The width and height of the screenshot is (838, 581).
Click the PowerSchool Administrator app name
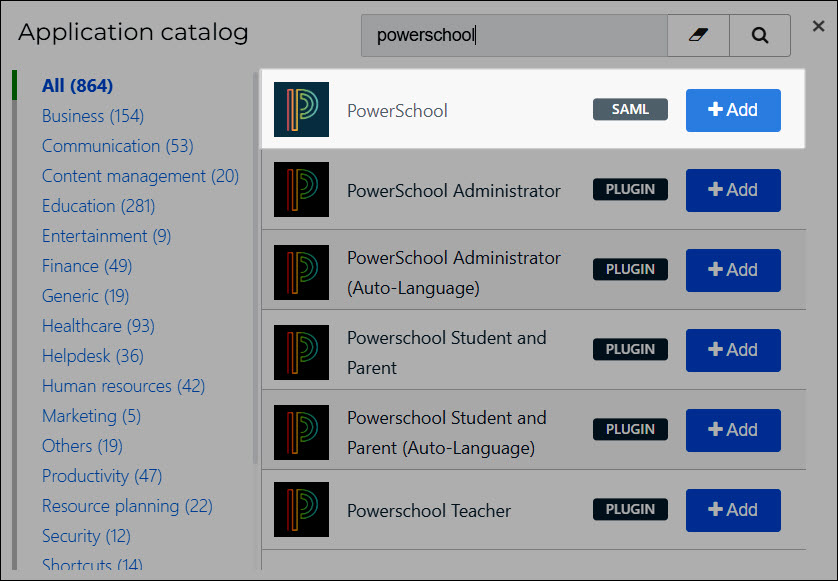[x=454, y=191]
